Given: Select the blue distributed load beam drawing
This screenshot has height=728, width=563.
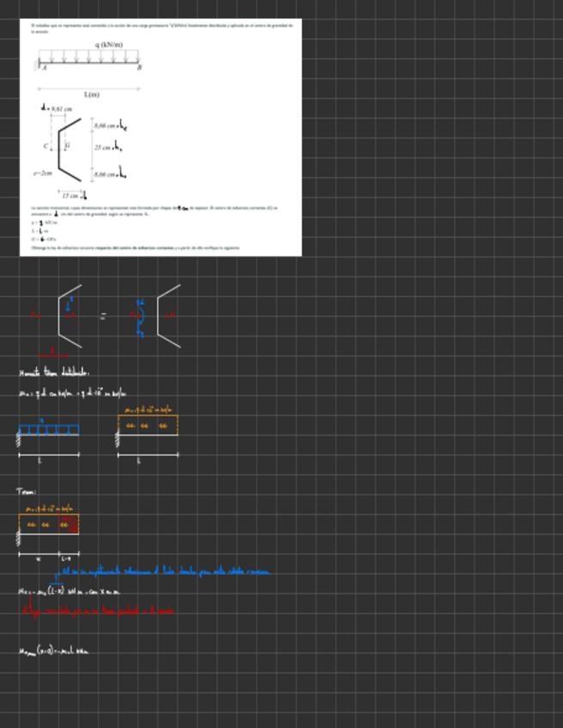Looking at the screenshot, I should coord(49,430).
